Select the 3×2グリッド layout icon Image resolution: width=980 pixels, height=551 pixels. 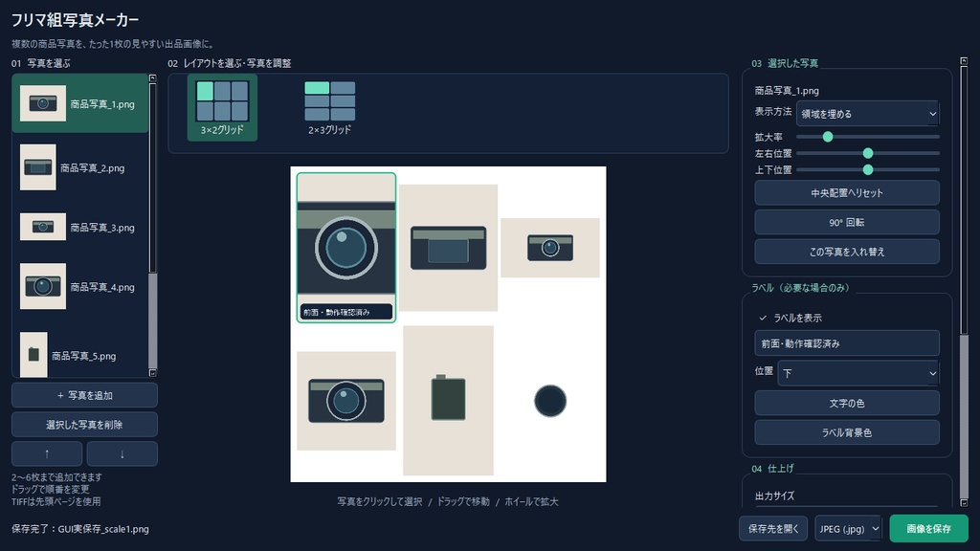coord(222,107)
